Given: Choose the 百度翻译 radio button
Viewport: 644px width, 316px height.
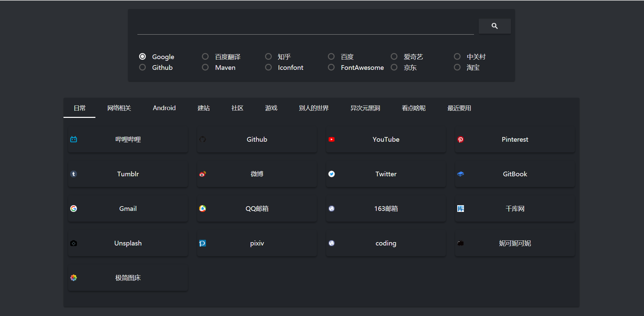Looking at the screenshot, I should tap(205, 56).
